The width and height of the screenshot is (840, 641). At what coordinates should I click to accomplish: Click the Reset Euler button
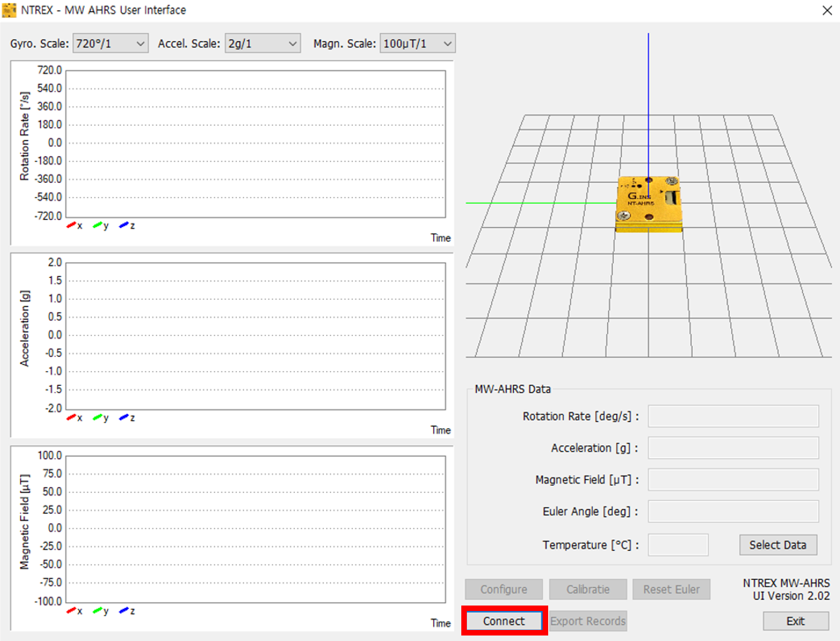[x=671, y=589]
